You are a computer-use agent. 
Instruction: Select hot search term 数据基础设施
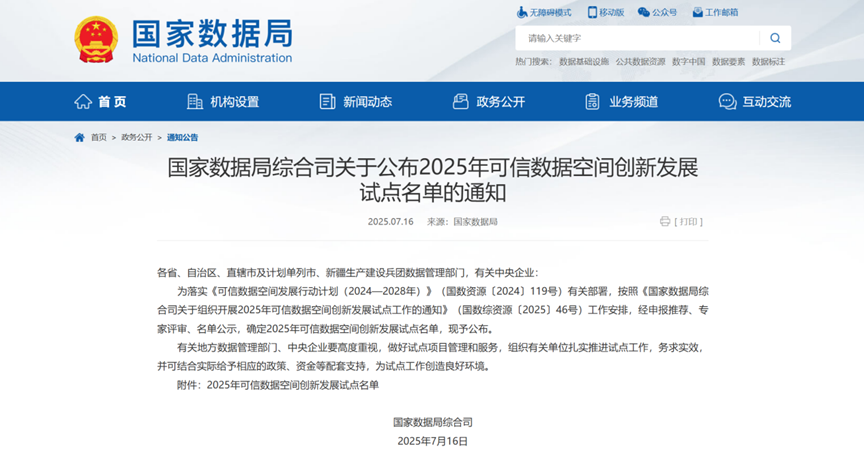pyautogui.click(x=584, y=62)
